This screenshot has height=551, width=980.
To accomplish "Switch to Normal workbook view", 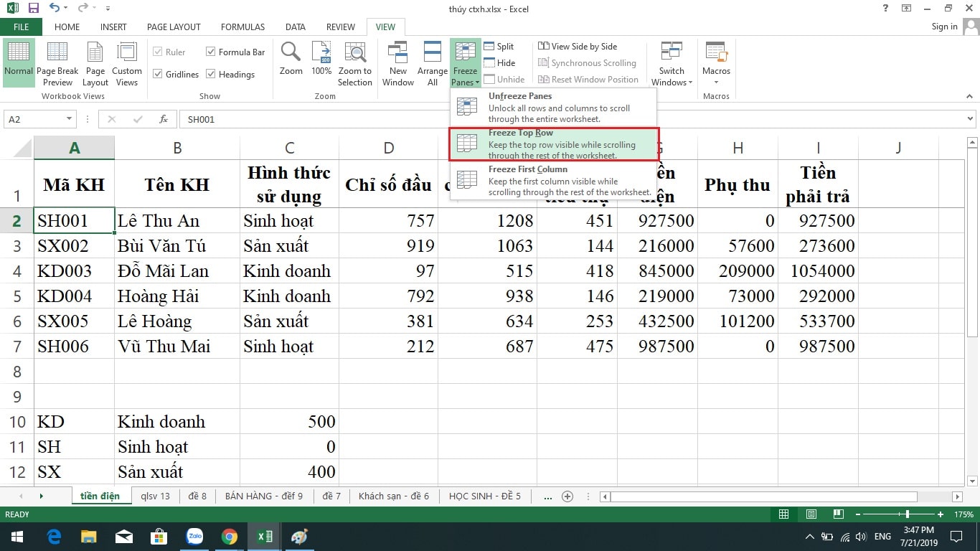I will (x=19, y=63).
